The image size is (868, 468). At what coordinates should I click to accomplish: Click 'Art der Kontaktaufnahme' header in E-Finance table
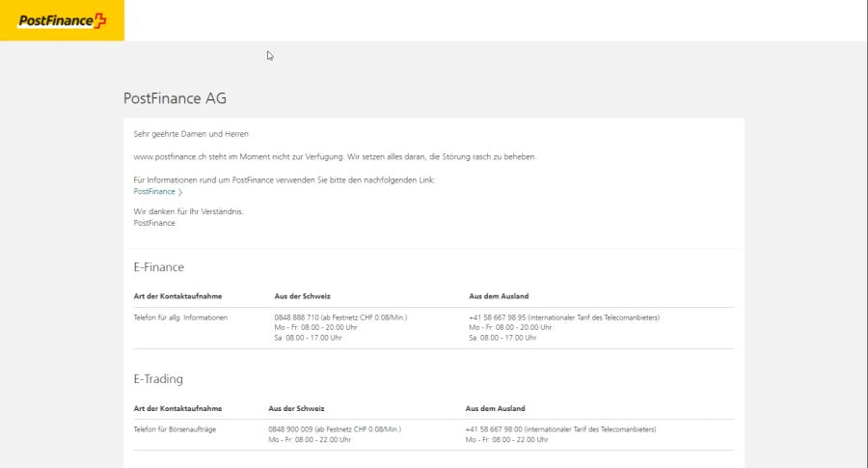click(177, 296)
